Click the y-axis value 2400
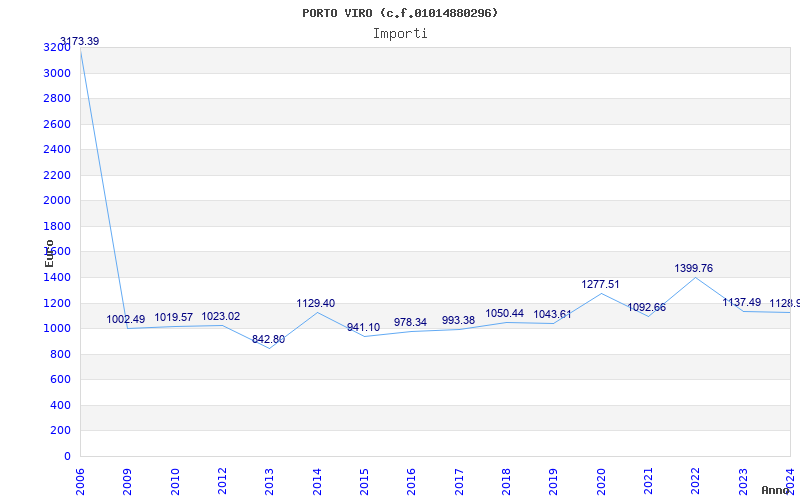This screenshot has height=500, width=800. coord(56,149)
